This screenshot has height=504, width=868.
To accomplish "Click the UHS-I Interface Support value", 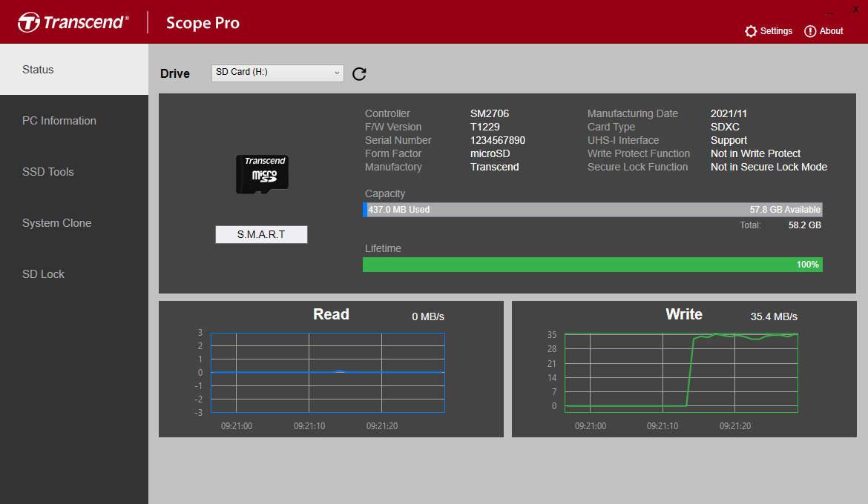I will pos(729,141).
